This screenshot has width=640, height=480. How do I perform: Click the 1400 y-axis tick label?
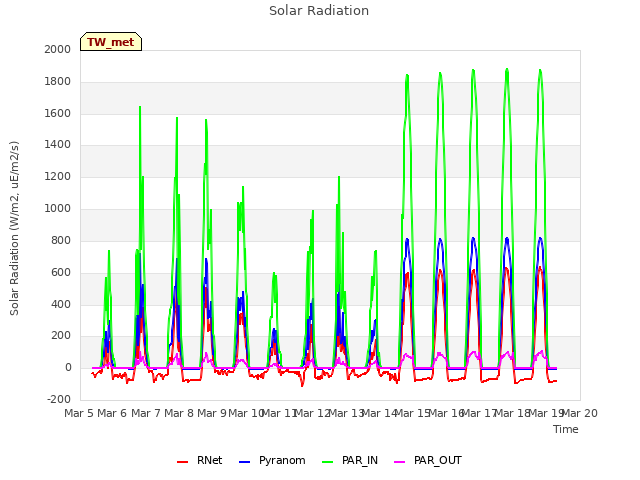coord(58,144)
